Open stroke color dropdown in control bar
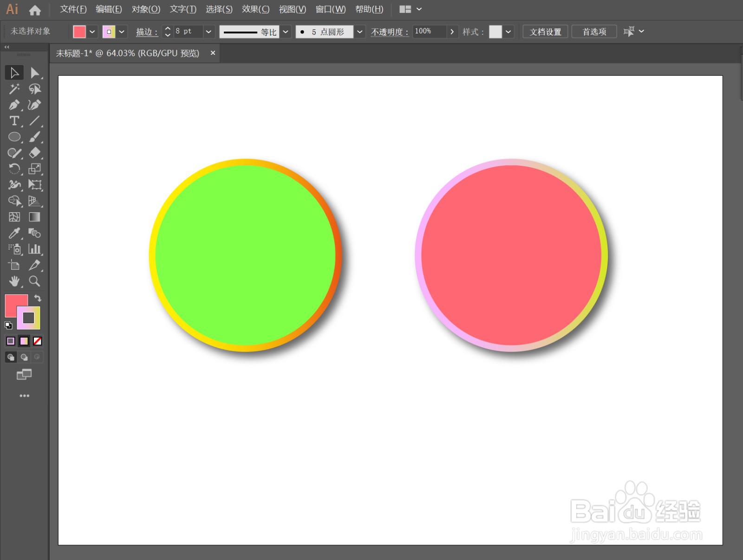Screen dimensions: 743x560 pyautogui.click(x=122, y=32)
